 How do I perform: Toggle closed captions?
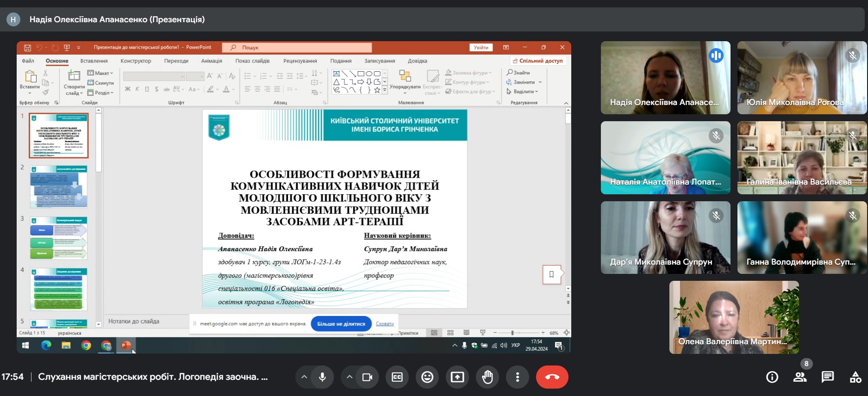pyautogui.click(x=397, y=377)
